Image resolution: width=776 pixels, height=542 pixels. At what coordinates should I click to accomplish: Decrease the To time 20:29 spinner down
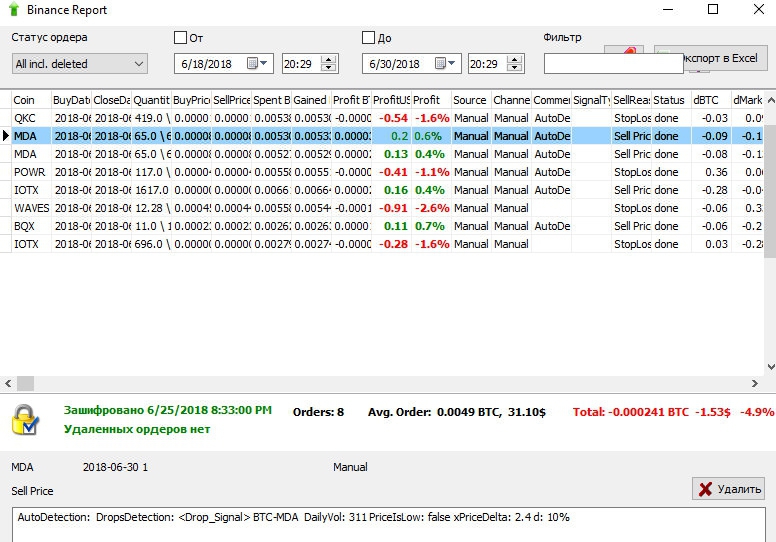515,68
